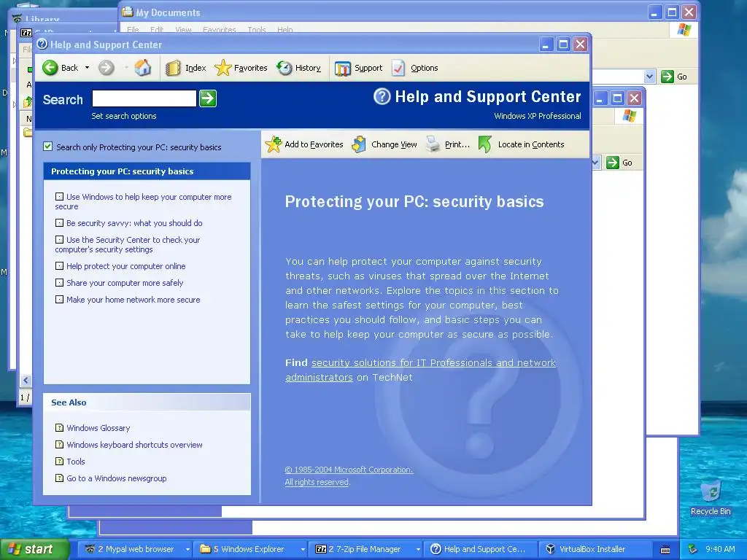
Task: Click Go button in the middle Explorer window
Action: (x=620, y=163)
